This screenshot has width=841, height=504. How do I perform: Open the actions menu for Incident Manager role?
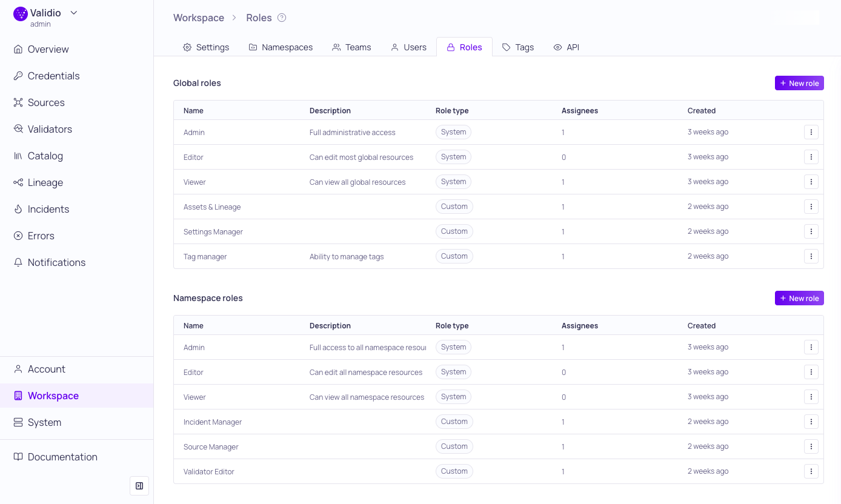point(811,422)
